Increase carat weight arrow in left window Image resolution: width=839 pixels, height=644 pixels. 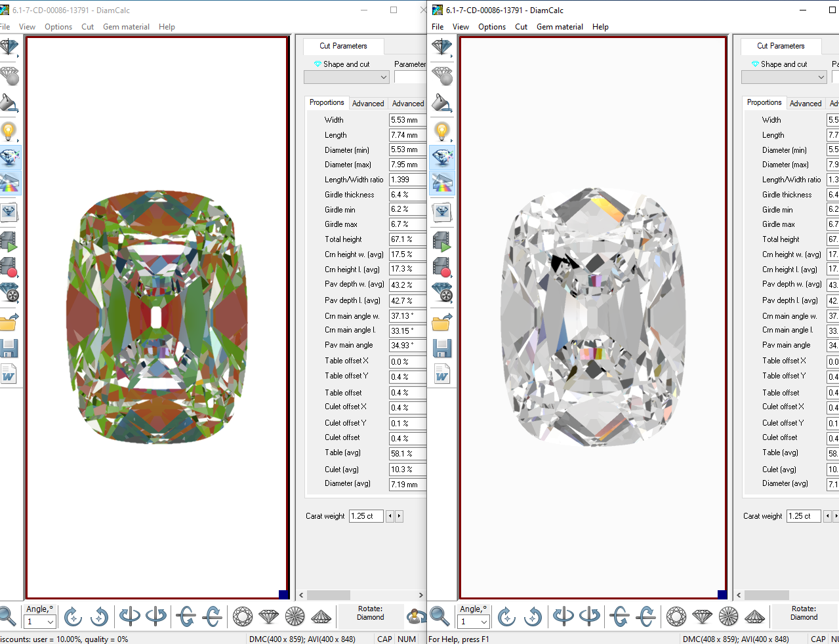pos(399,516)
